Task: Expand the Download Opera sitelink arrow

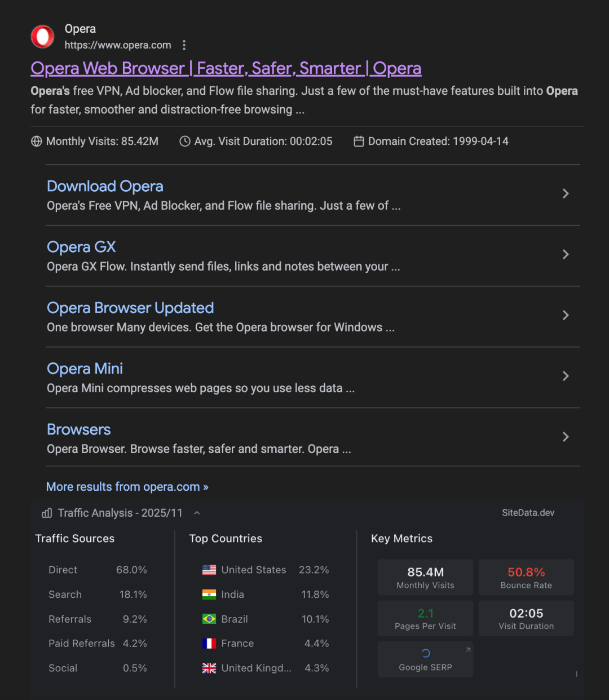Action: 566,193
